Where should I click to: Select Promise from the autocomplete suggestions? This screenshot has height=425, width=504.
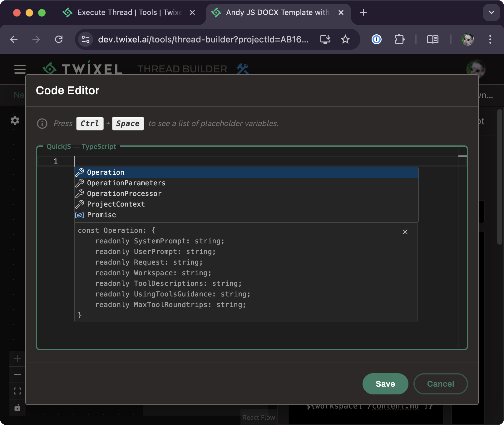point(101,215)
